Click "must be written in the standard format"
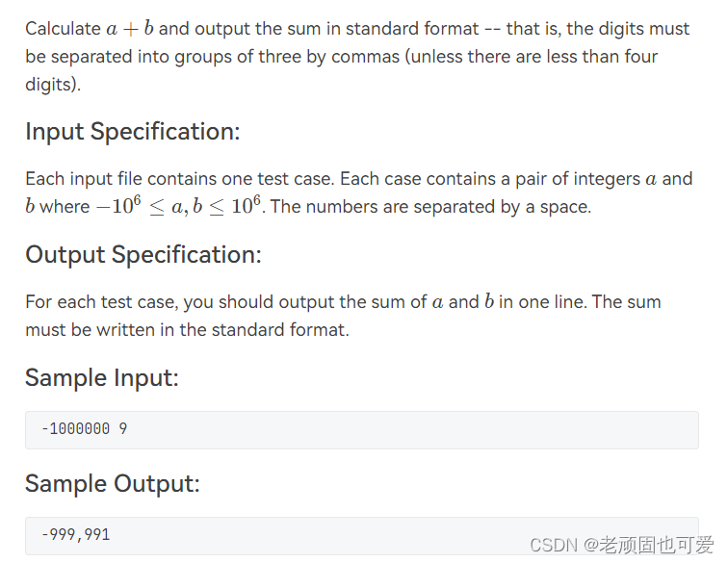728x563 pixels. pos(187,330)
